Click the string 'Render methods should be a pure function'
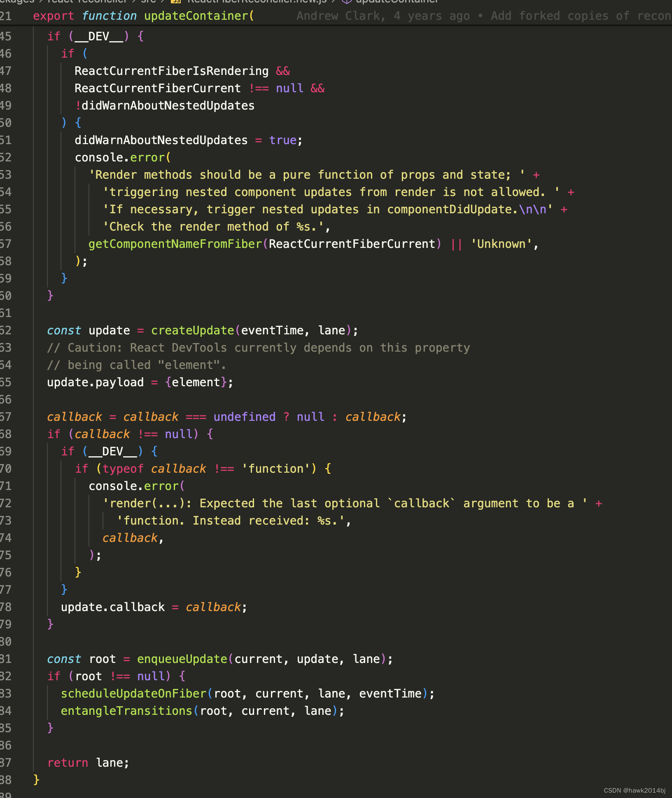 pyautogui.click(x=233, y=175)
